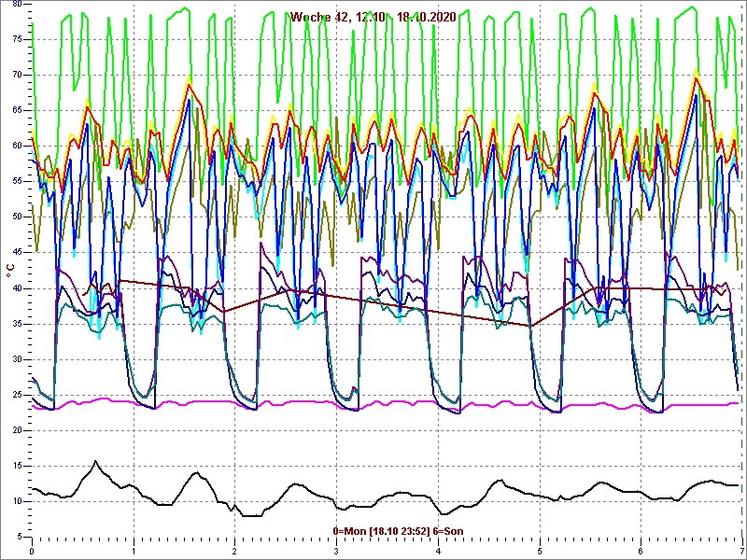
Task: Select y-axis tick label '60'
Action: [17, 147]
